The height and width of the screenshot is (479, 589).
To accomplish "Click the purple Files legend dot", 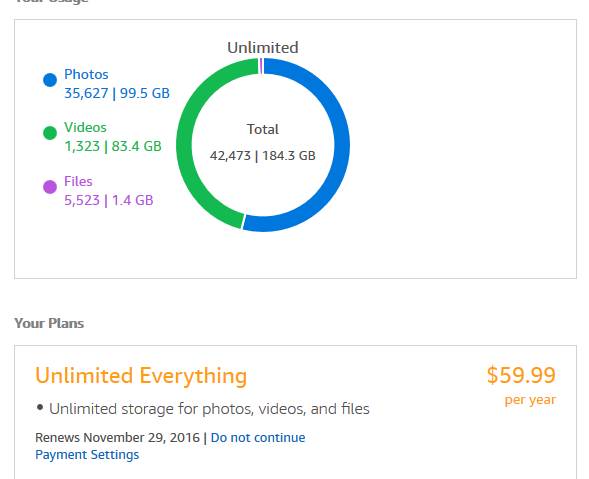I will coord(50,187).
